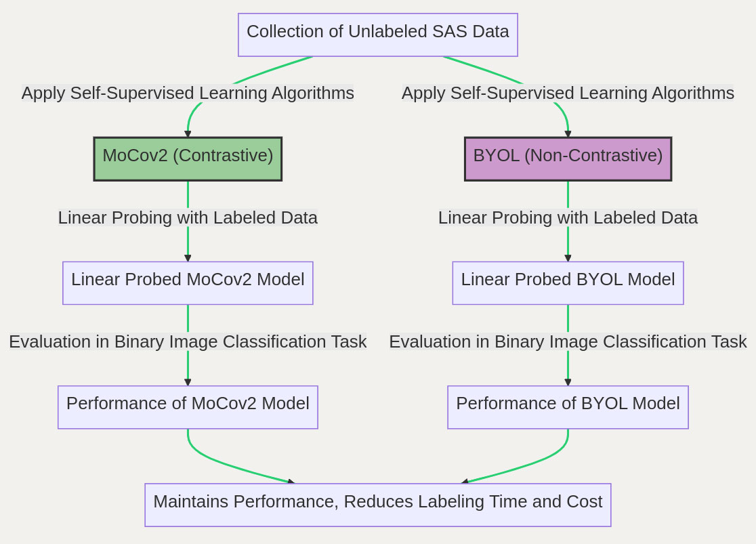Click the Linear Probed MoCov2 Model node
This screenshot has height=544, width=756.
coord(188,283)
